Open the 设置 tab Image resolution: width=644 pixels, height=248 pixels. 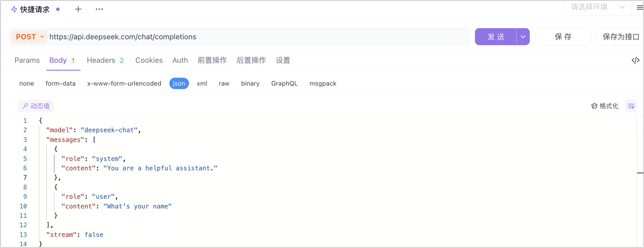pos(283,60)
